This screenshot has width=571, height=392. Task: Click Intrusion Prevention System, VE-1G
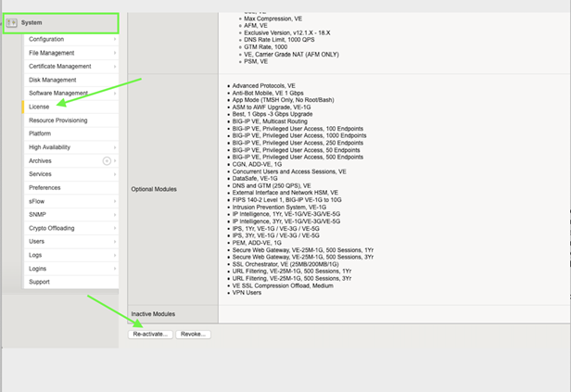click(279, 207)
